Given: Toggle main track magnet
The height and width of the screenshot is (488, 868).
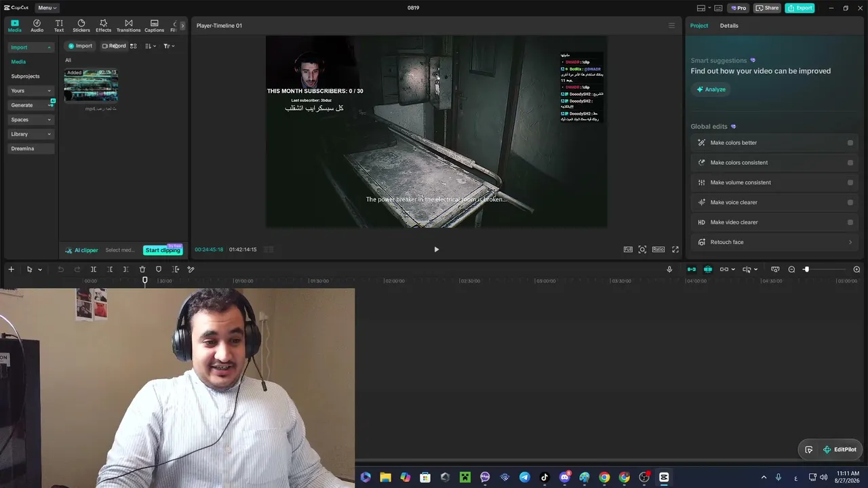Looking at the screenshot, I should (x=692, y=269).
